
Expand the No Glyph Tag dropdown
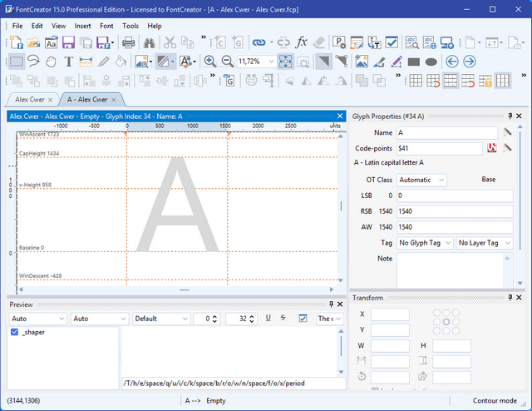[x=425, y=242]
